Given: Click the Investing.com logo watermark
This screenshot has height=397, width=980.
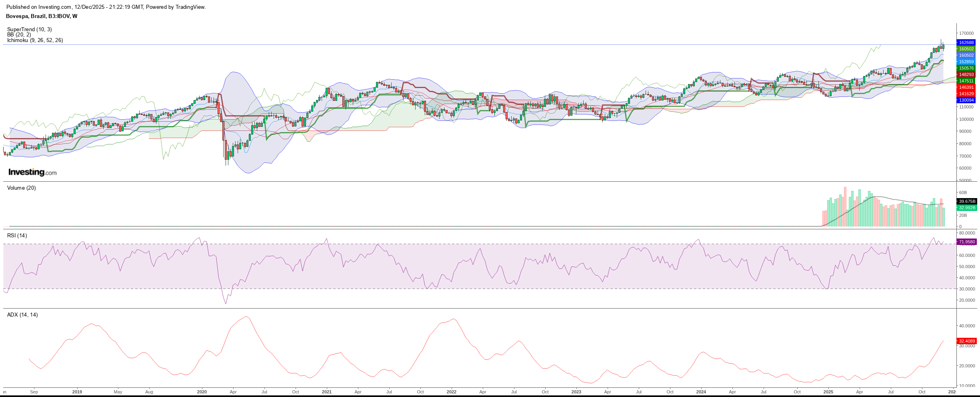Looking at the screenshot, I should (32, 172).
